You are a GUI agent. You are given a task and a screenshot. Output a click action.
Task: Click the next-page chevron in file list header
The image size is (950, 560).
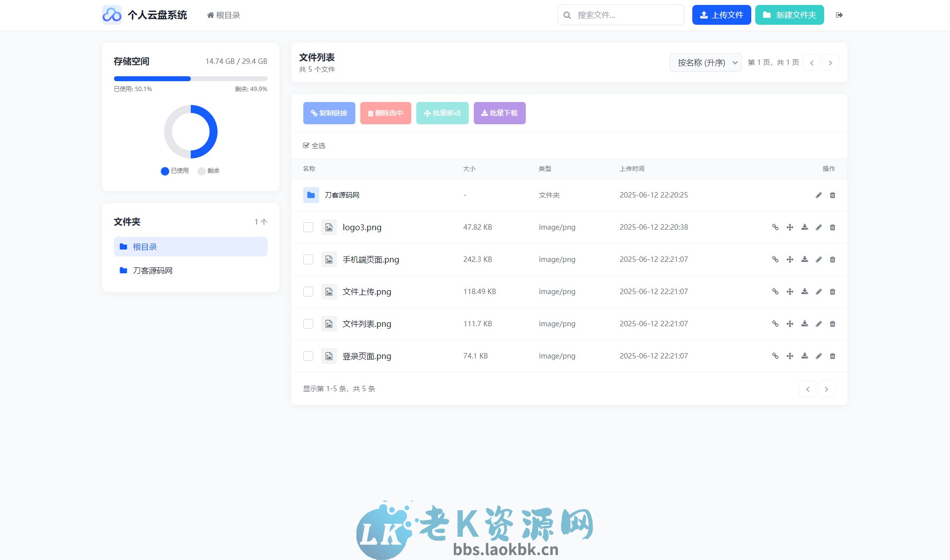[x=830, y=62]
